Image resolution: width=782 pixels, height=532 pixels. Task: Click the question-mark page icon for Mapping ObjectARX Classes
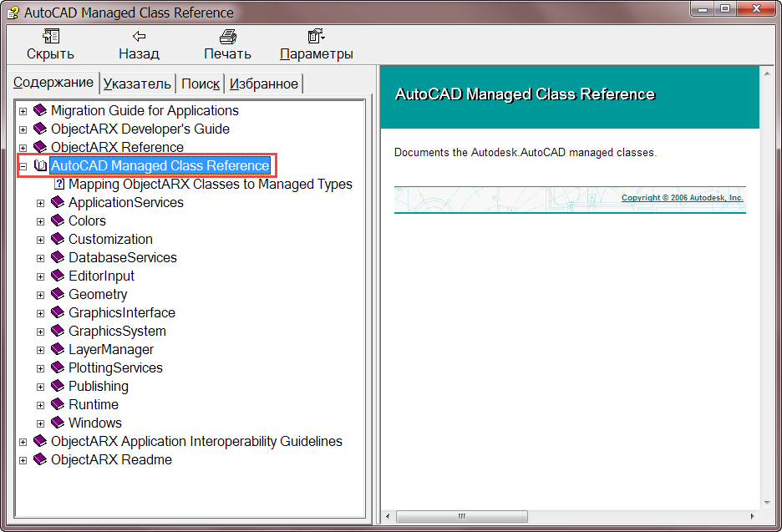[x=58, y=184]
